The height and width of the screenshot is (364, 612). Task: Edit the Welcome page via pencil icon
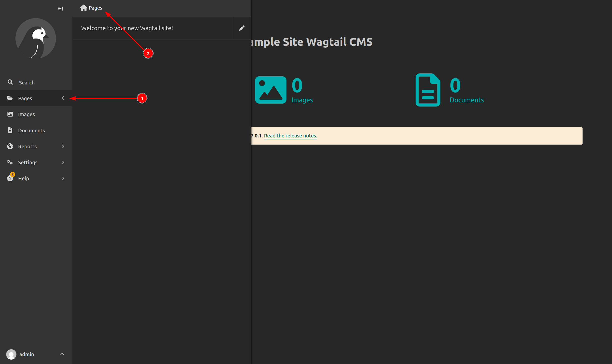[242, 28]
